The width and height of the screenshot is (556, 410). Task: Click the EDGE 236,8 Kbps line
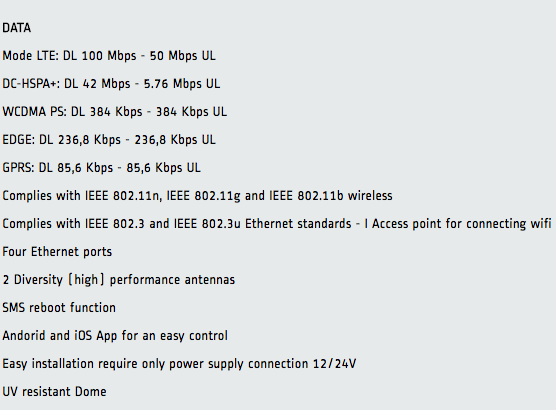[x=109, y=140]
